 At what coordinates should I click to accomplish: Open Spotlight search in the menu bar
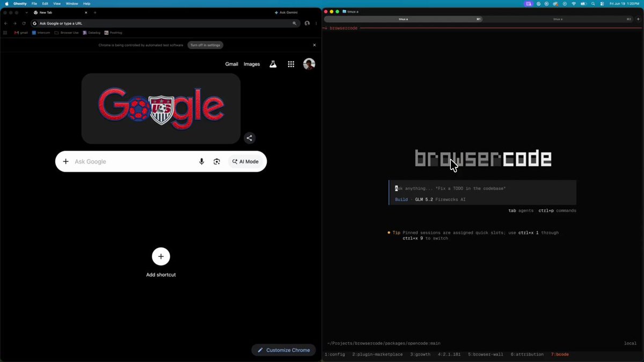pos(592,4)
